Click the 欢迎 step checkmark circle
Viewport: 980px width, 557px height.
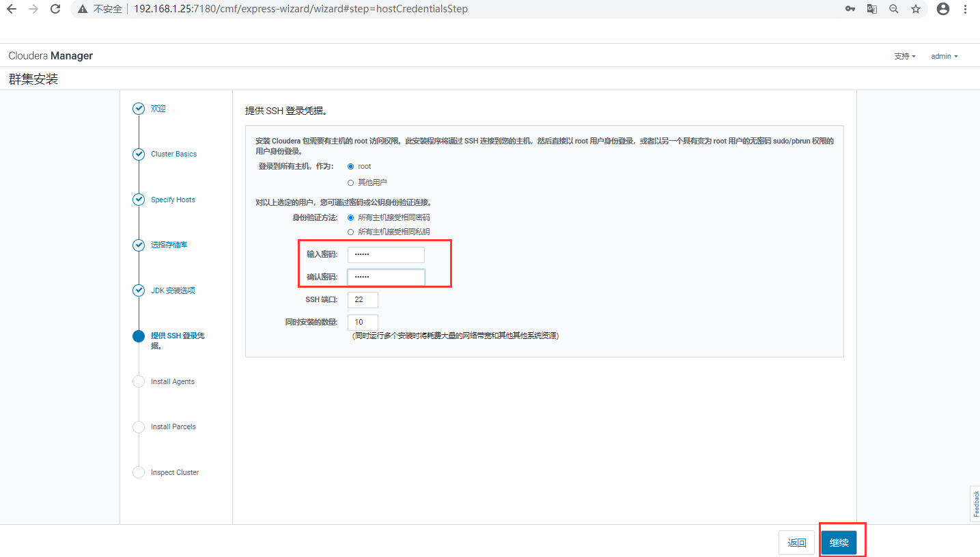139,109
